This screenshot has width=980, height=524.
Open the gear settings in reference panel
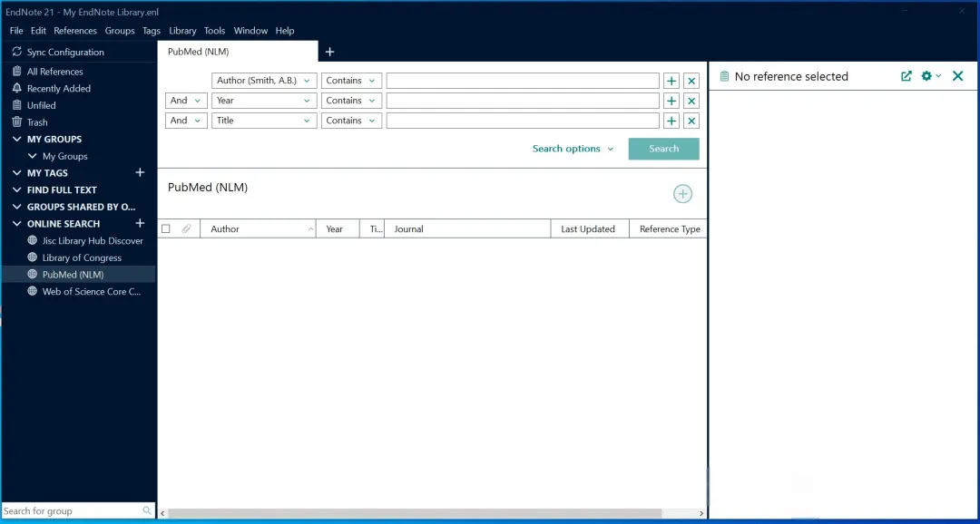pos(931,76)
